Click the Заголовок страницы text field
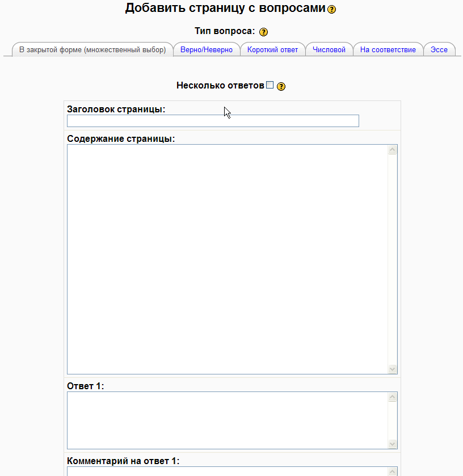Screen dimensions: 463x476 click(213, 121)
